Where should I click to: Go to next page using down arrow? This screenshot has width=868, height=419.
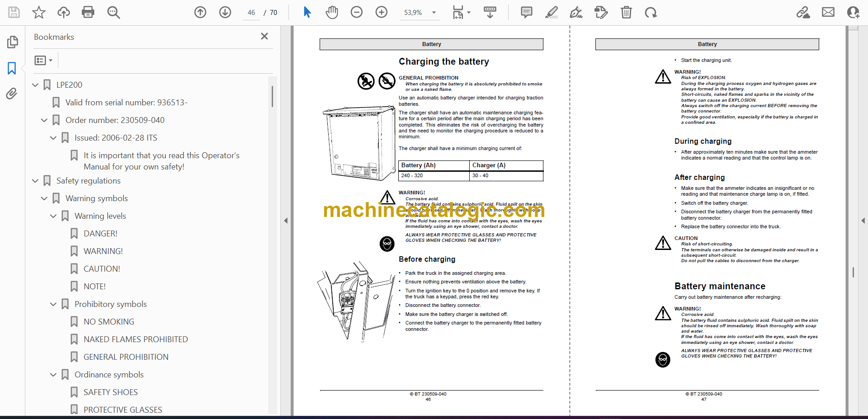[x=225, y=12]
